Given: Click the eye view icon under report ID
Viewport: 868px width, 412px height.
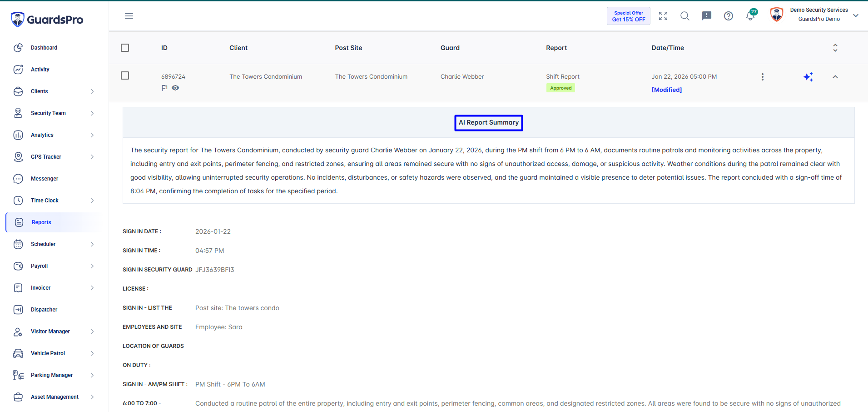Looking at the screenshot, I should (175, 88).
